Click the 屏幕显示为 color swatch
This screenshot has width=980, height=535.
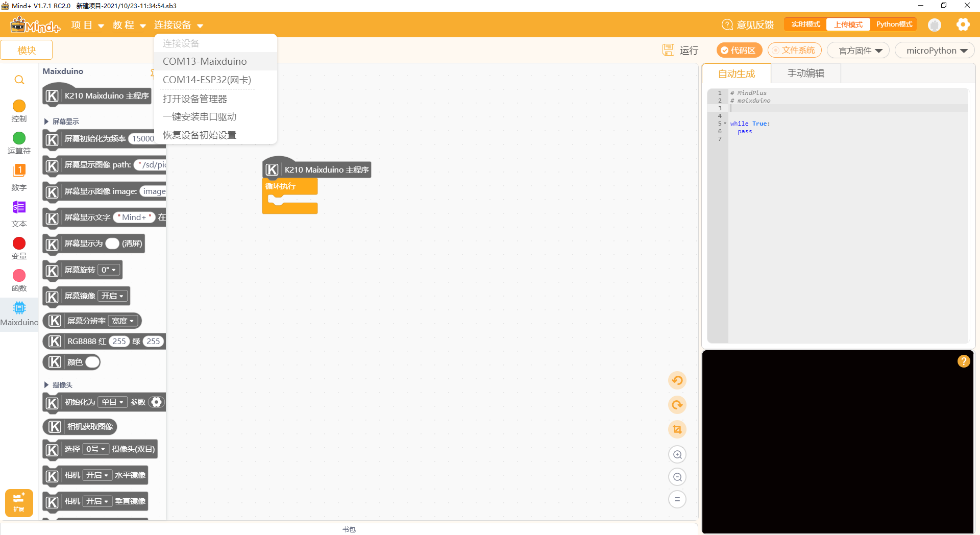112,244
